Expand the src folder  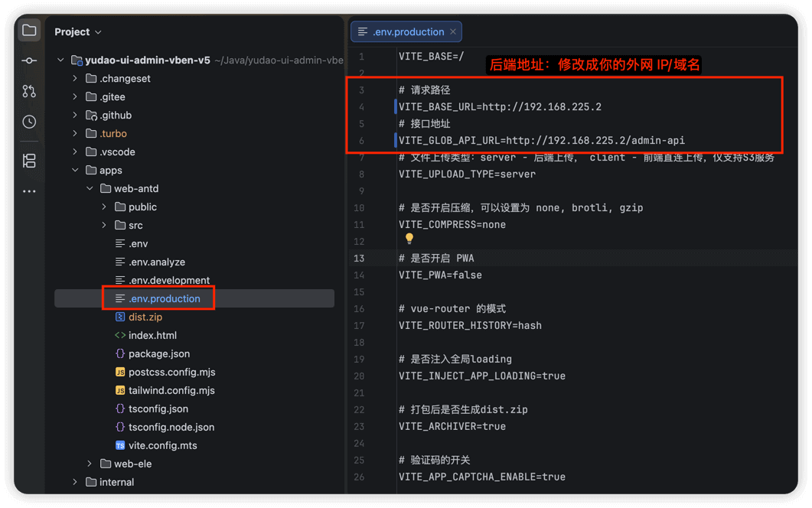(x=104, y=226)
